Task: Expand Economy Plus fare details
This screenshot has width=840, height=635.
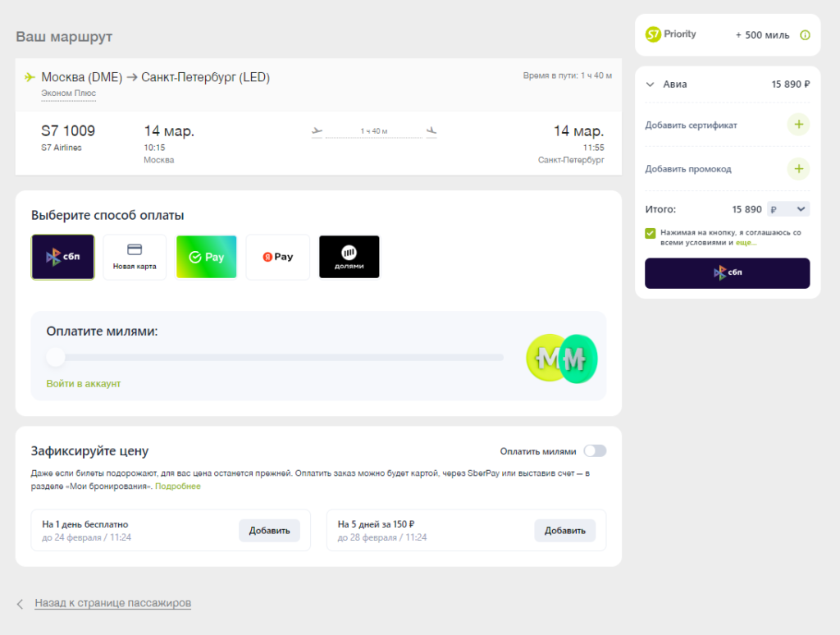Action: coord(69,94)
